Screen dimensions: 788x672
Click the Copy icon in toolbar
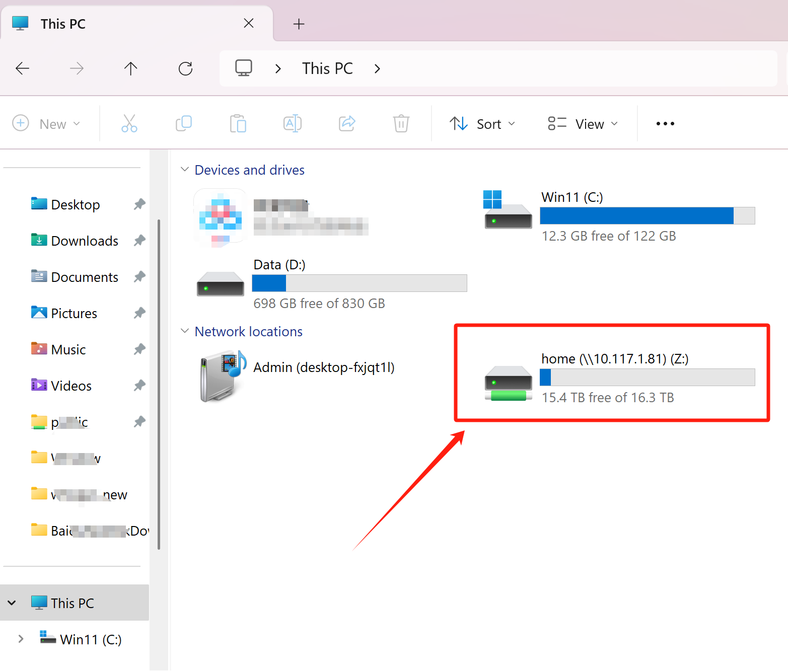click(x=184, y=123)
